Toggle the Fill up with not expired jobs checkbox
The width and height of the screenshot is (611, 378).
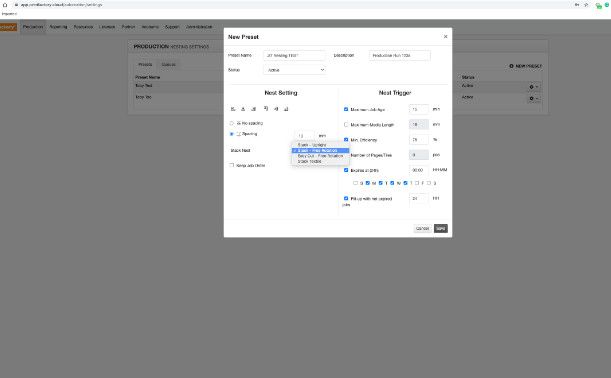346,198
